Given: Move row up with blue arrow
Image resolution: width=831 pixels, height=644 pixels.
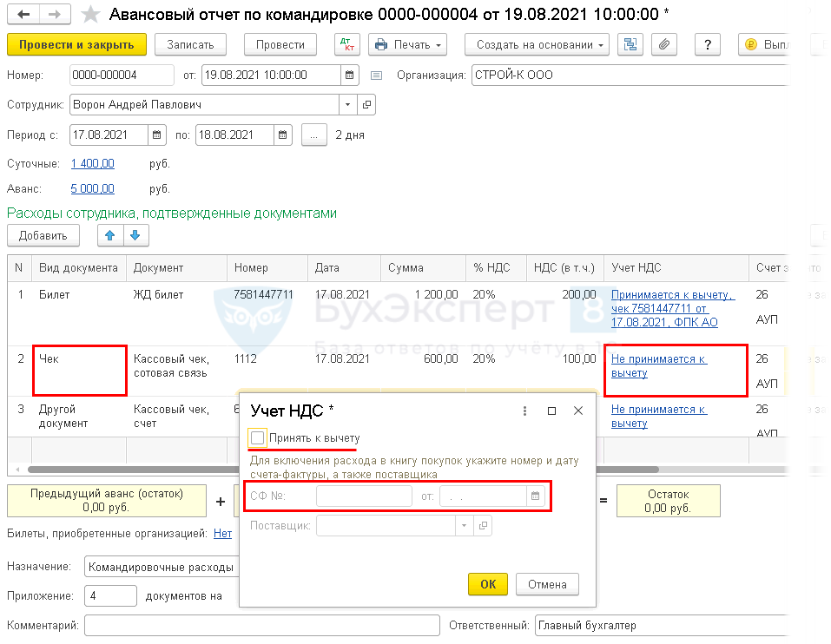Looking at the screenshot, I should point(109,235).
